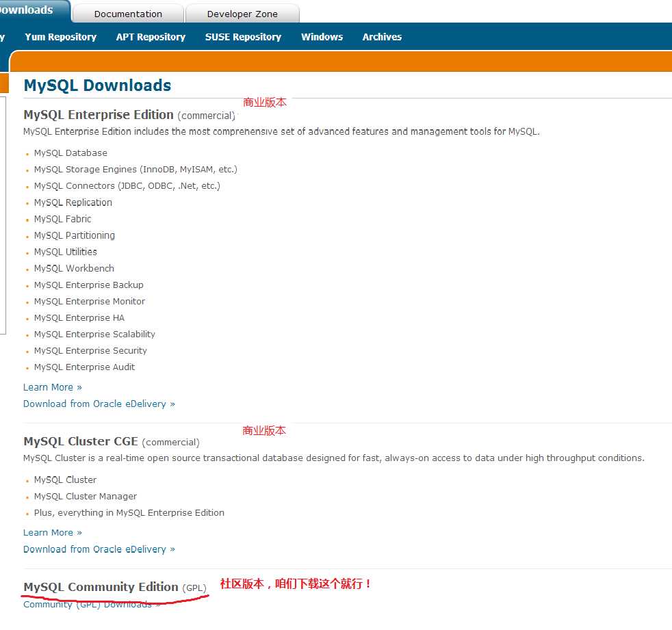The width and height of the screenshot is (672, 630).
Task: Select the MySQL Database list item
Action: 70,153
